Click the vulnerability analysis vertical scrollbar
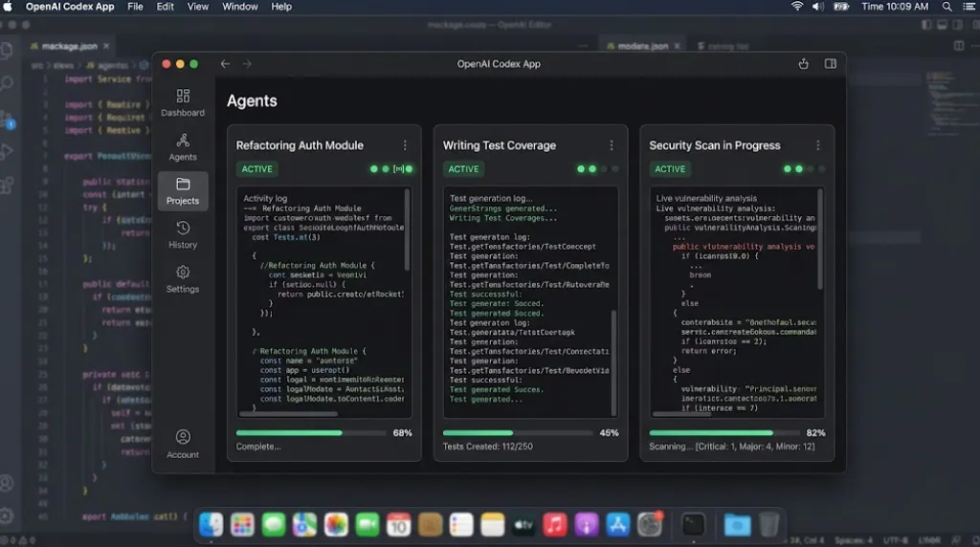The width and height of the screenshot is (980, 547). click(x=820, y=240)
